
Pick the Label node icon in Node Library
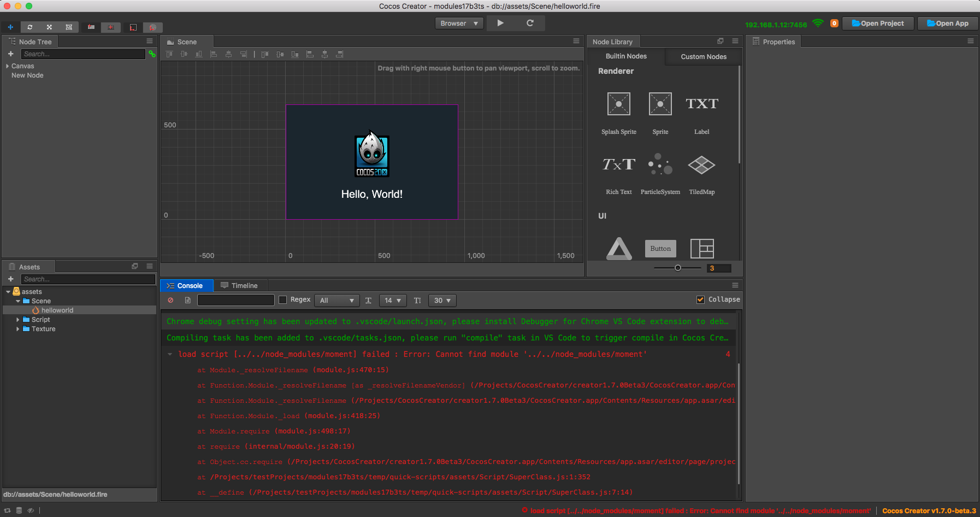pyautogui.click(x=702, y=104)
